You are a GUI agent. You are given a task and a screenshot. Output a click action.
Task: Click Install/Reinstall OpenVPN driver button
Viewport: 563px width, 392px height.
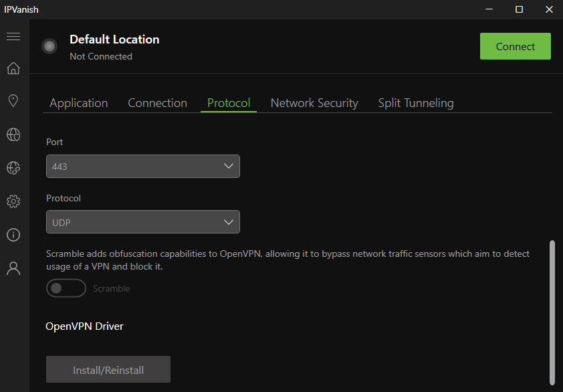(108, 370)
